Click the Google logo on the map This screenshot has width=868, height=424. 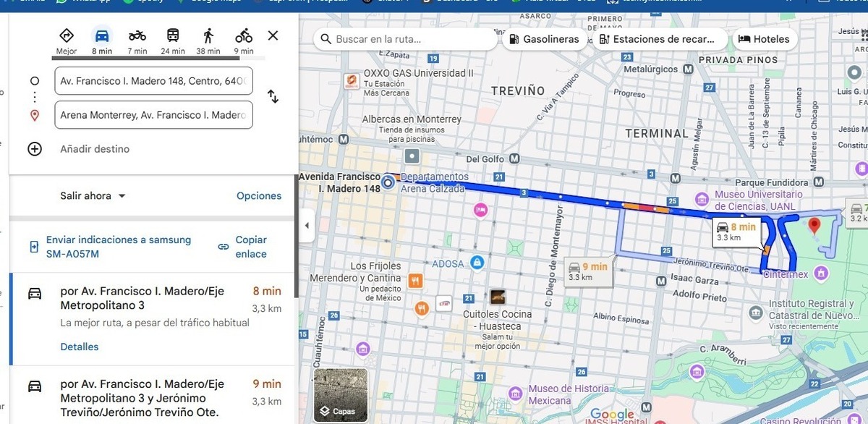coord(612,415)
